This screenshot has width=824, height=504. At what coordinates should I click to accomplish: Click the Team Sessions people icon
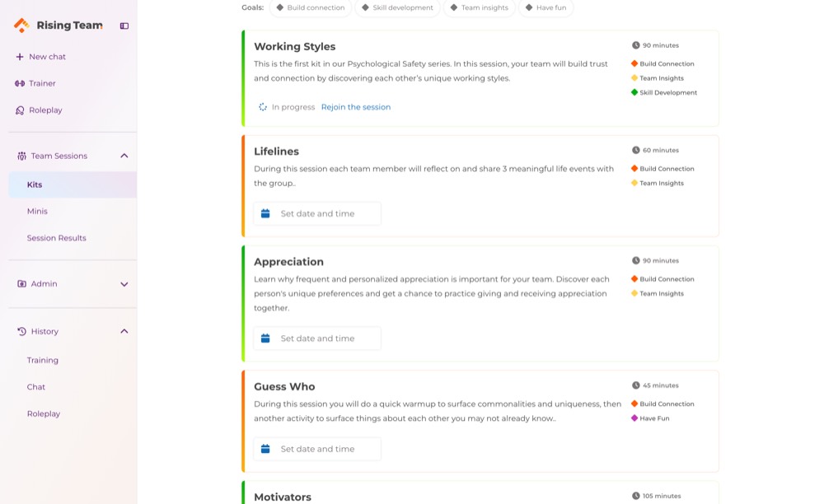[x=21, y=156]
